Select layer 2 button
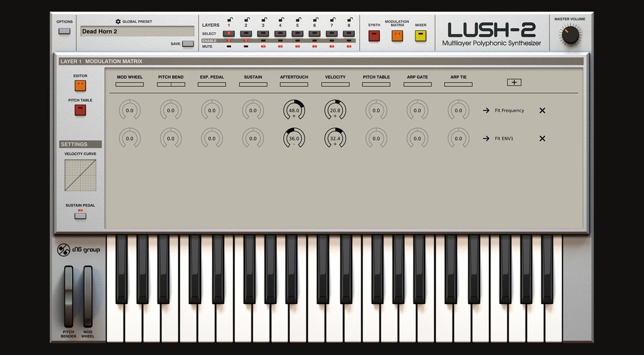Viewport: 644px width, 355px height. [246, 33]
